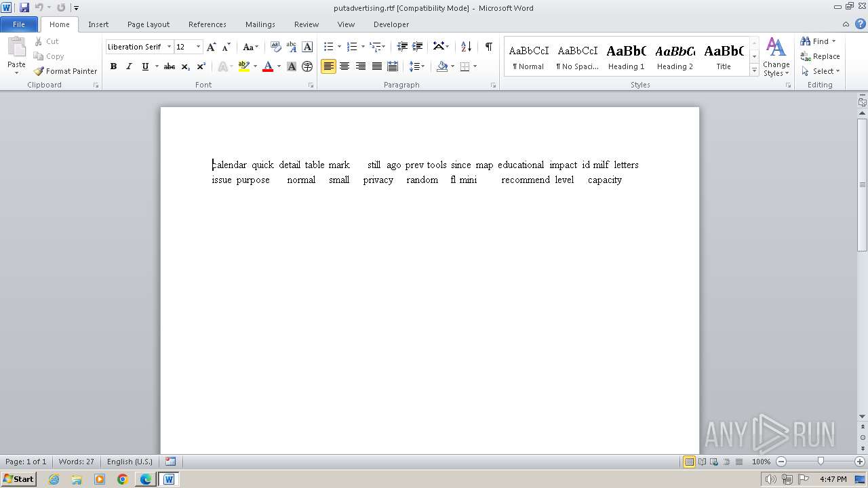Screen dimensions: 868x488
Task: Apply superscript formatting
Action: 201,66
